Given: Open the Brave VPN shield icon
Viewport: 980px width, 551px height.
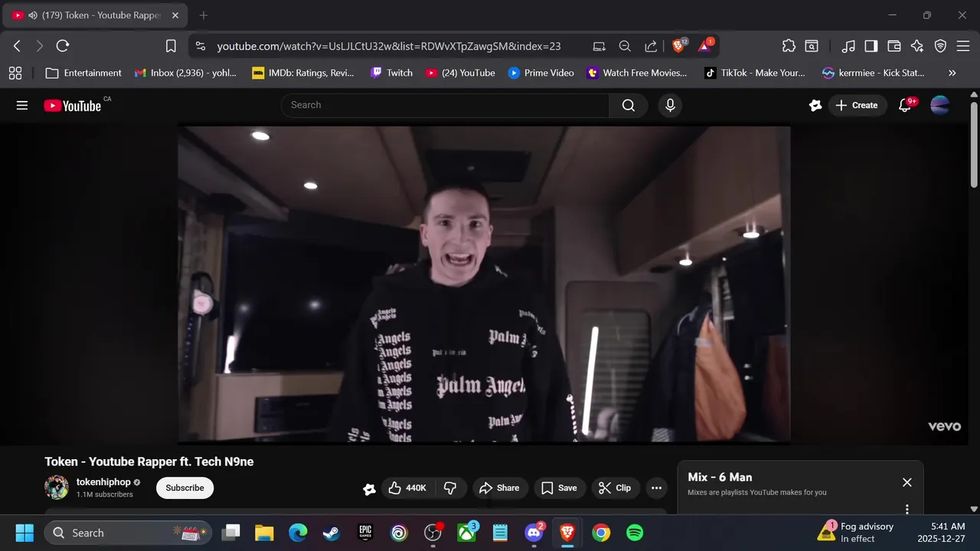Looking at the screenshot, I should [941, 46].
